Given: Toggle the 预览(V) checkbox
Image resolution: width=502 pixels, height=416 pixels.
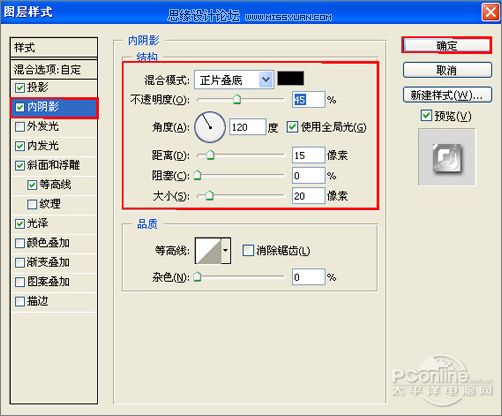Looking at the screenshot, I should [426, 116].
